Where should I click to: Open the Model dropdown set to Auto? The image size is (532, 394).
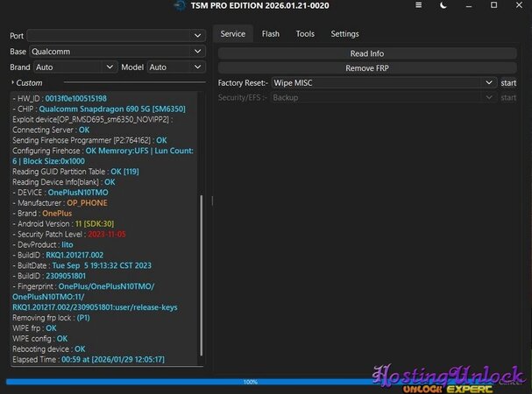[175, 67]
